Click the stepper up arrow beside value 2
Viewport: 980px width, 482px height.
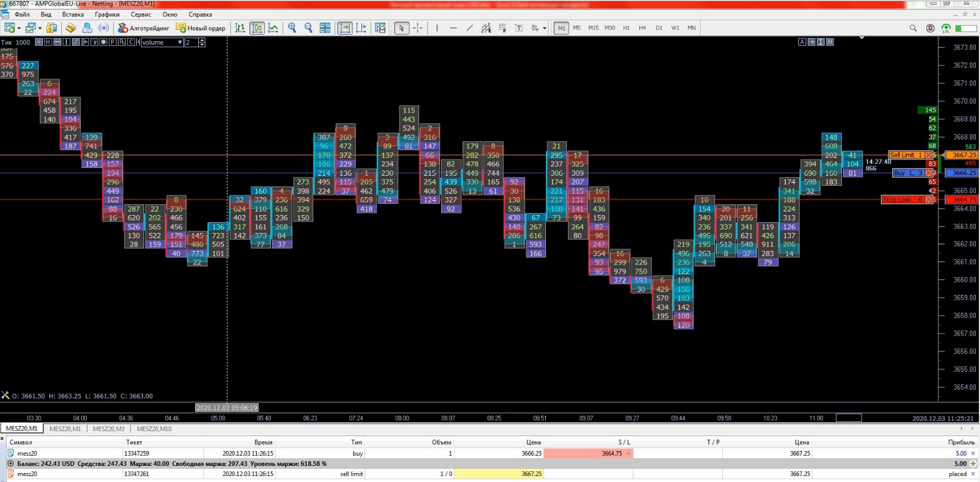tap(202, 41)
